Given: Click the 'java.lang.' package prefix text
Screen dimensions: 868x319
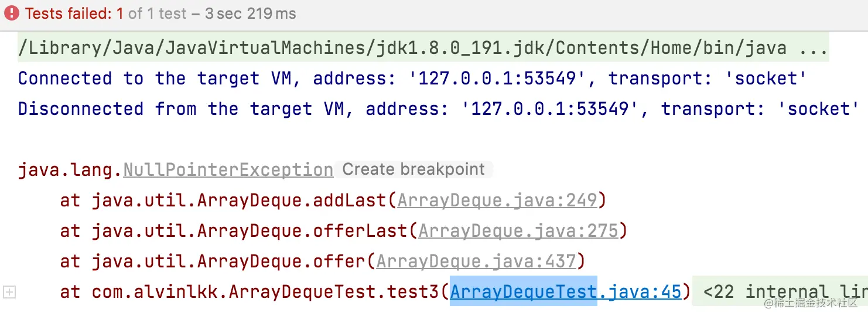Looking at the screenshot, I should 70,170.
